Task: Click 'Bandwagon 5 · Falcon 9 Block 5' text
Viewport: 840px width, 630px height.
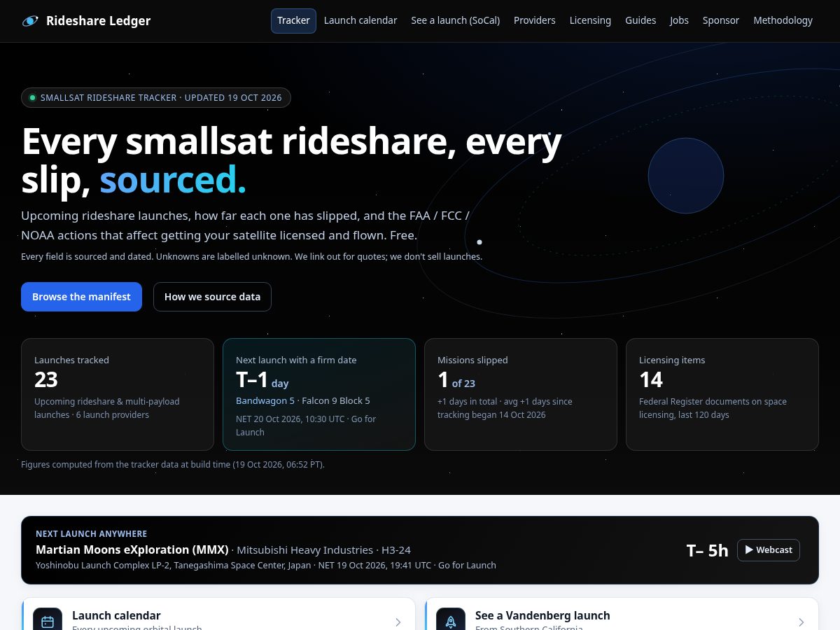Action: [x=303, y=401]
